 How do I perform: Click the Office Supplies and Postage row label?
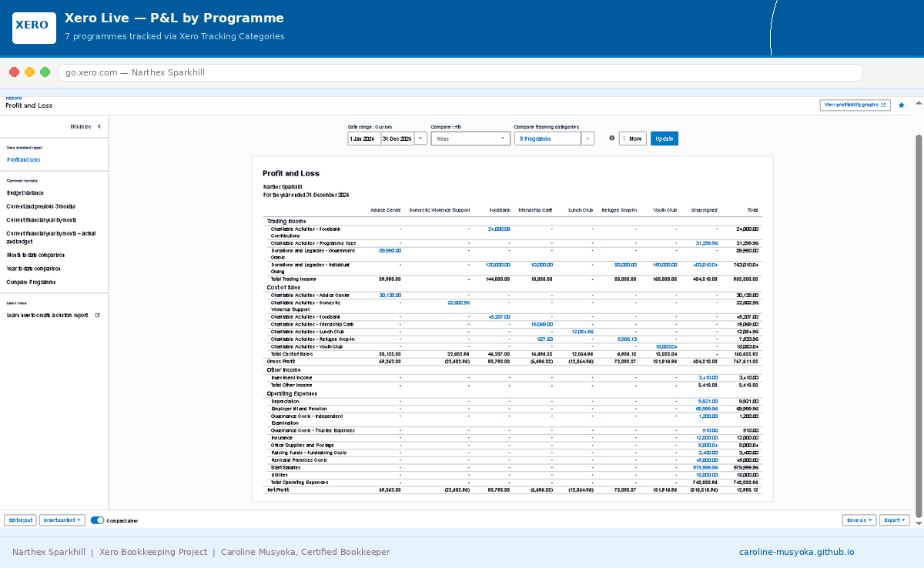pos(303,445)
